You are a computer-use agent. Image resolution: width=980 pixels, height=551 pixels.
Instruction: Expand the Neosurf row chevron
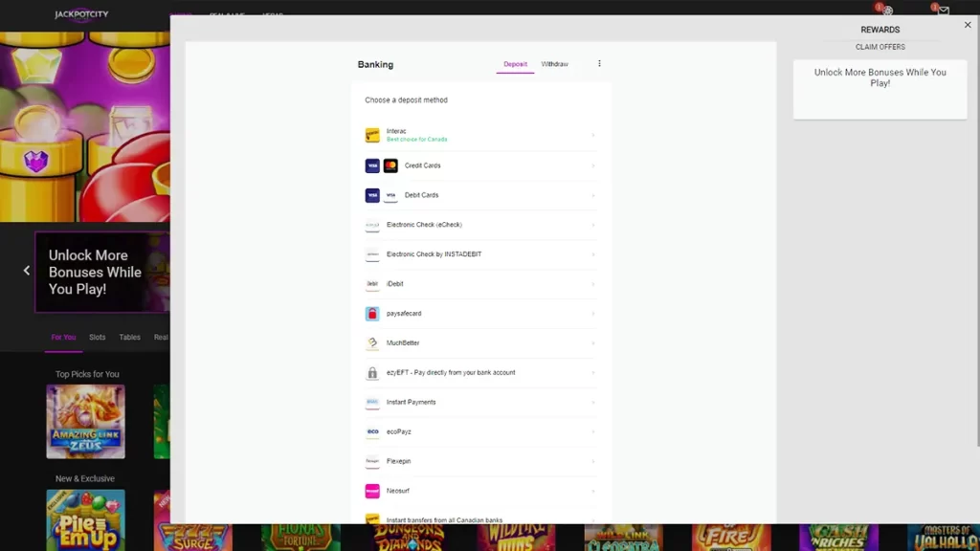pos(593,491)
